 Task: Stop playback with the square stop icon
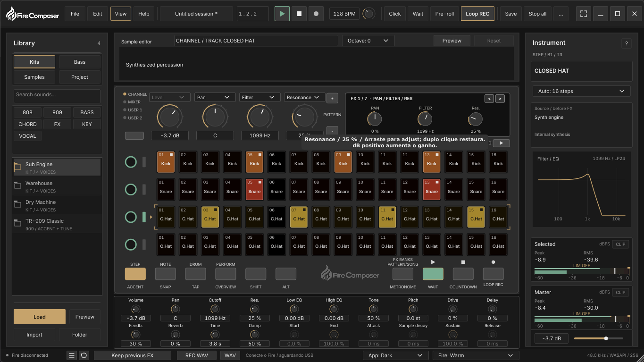coord(299,14)
